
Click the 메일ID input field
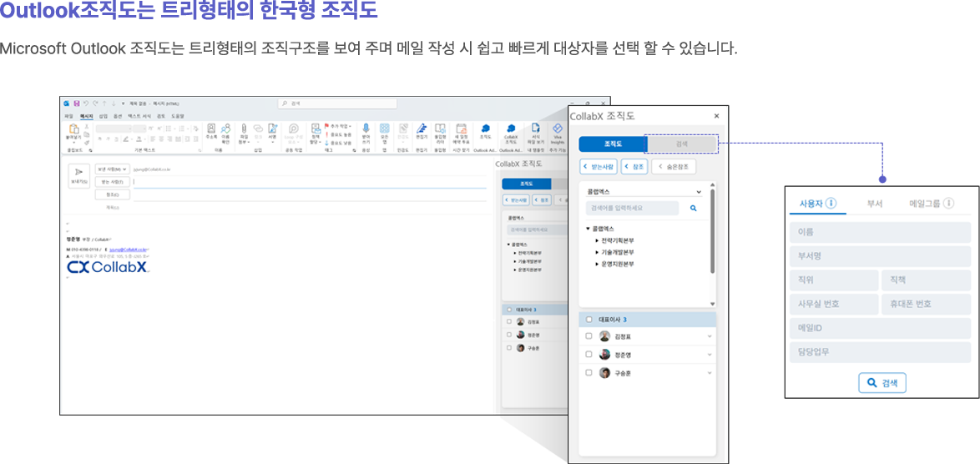coord(880,328)
